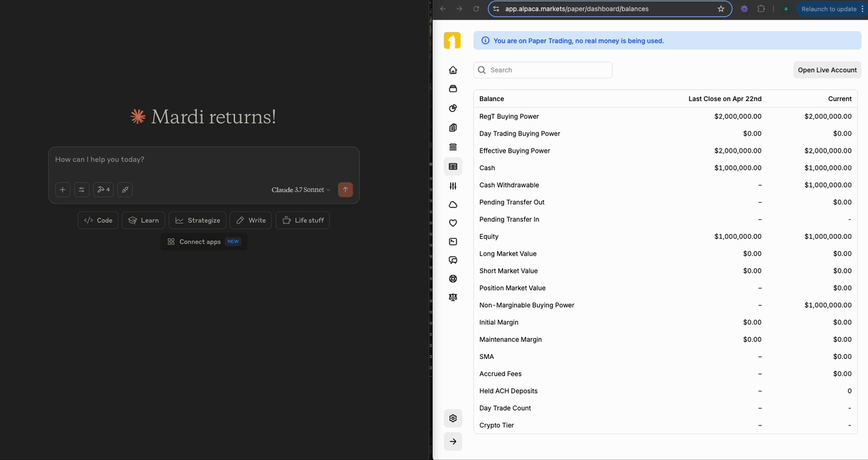Click the attach plus button in Claude input
This screenshot has height=460, width=868.
[62, 189]
